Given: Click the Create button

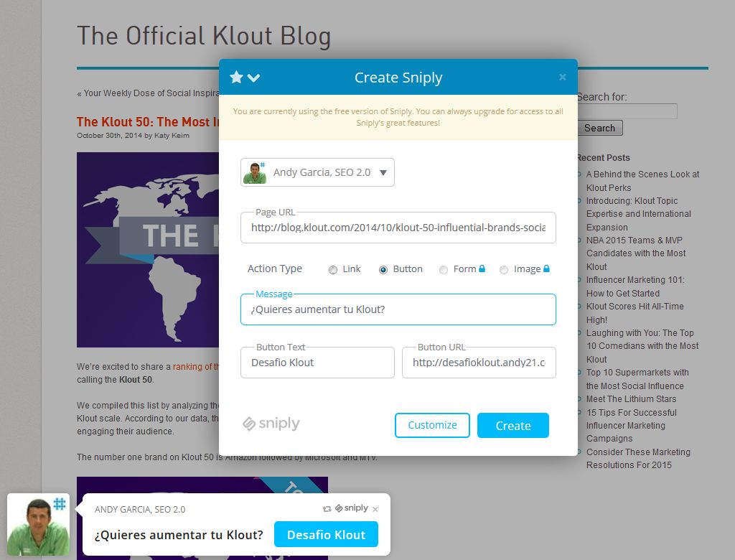Looking at the screenshot, I should pyautogui.click(x=512, y=426).
